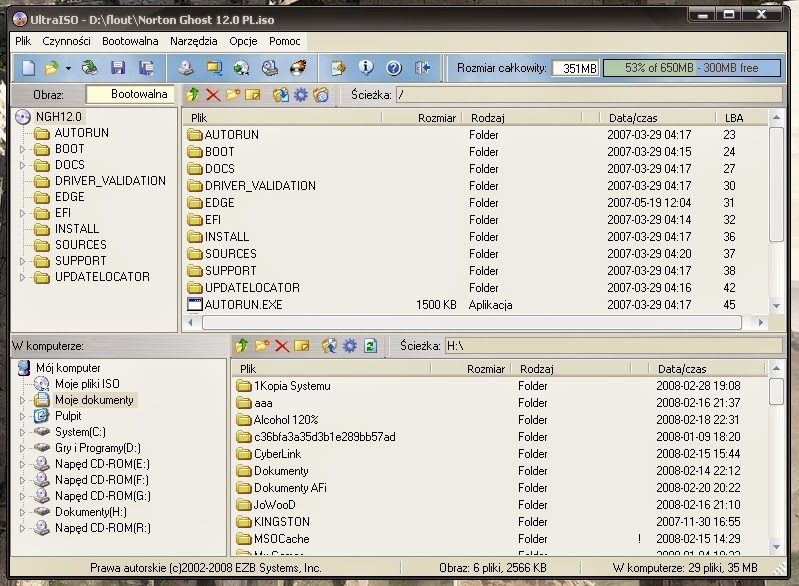Create a new image with the blank page icon
Viewport: 799px width, 586px height.
click(x=29, y=68)
